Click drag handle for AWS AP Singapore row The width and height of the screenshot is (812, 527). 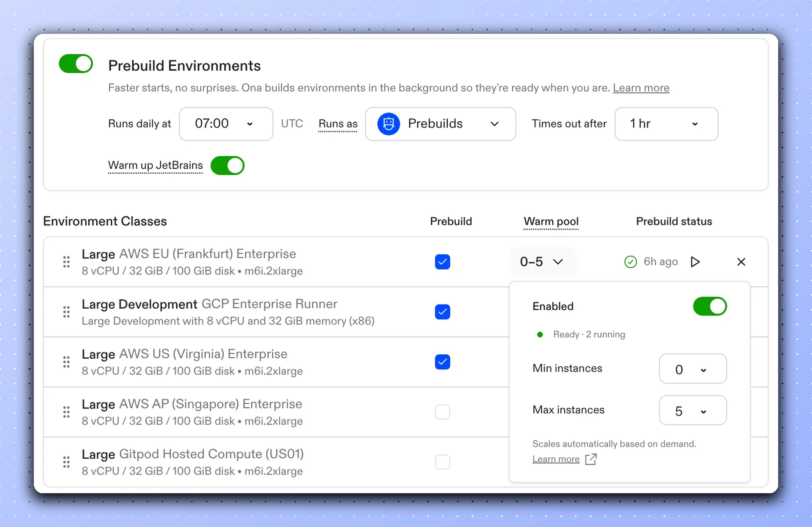tap(67, 412)
